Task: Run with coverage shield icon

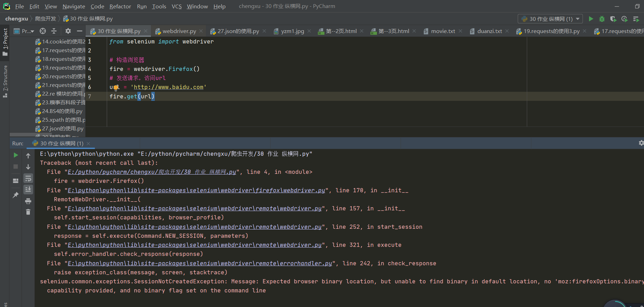Action: point(613,19)
